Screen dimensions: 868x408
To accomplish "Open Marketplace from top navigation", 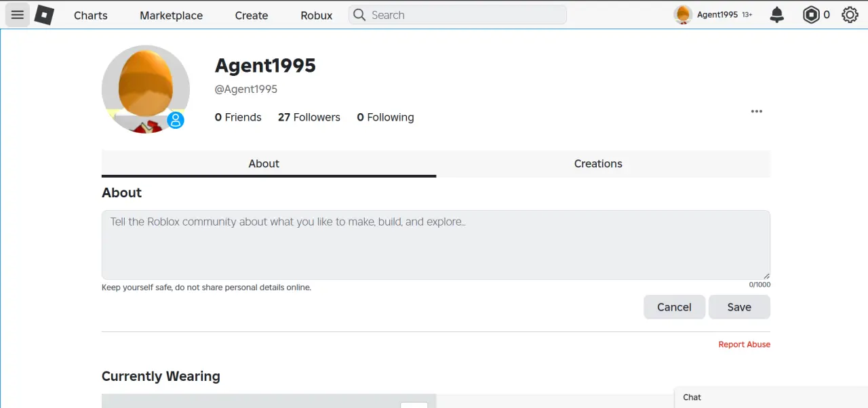I will coord(171,15).
